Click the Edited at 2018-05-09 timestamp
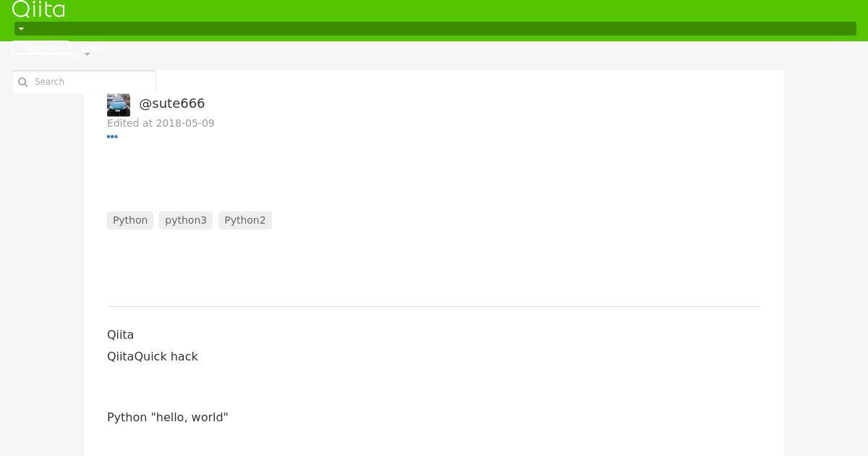 click(161, 123)
